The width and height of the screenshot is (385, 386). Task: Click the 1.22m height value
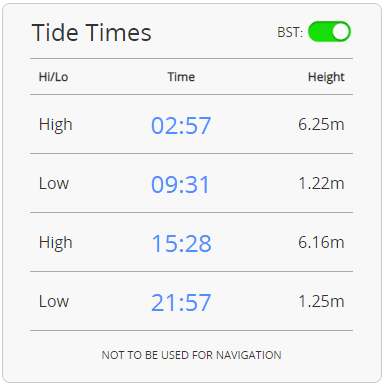321,183
